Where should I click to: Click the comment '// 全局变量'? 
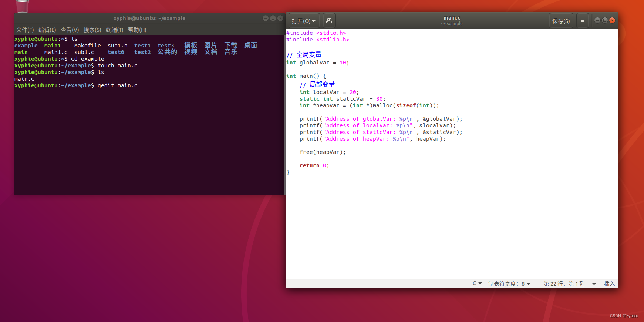304,55
